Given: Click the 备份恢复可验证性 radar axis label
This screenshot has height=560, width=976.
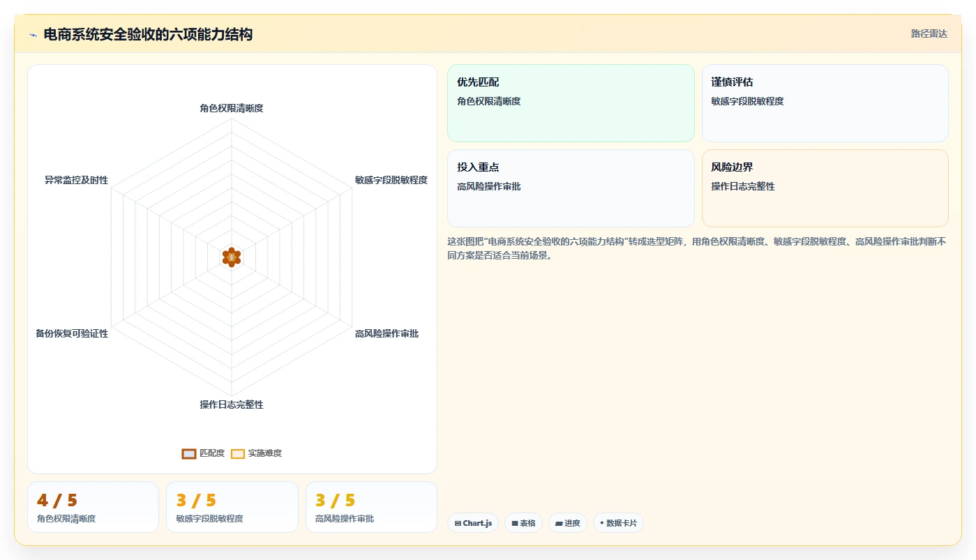Looking at the screenshot, I should [x=72, y=333].
